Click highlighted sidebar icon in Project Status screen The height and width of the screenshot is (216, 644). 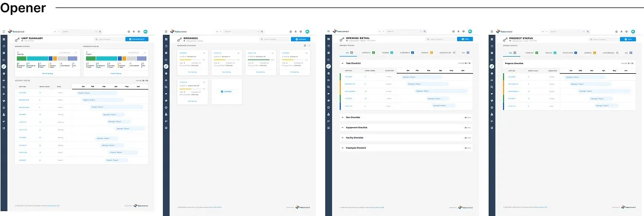(492, 66)
